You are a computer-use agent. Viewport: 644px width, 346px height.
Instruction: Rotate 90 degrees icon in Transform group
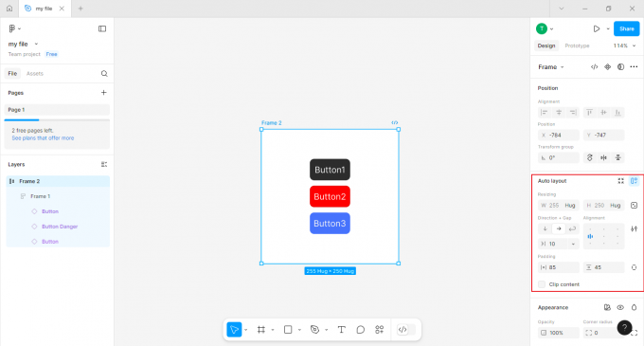(x=589, y=157)
